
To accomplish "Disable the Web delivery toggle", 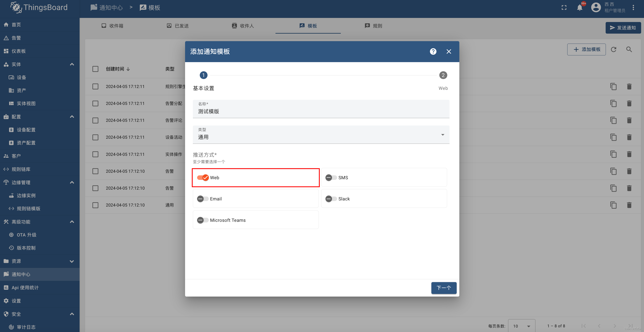I will (x=203, y=177).
